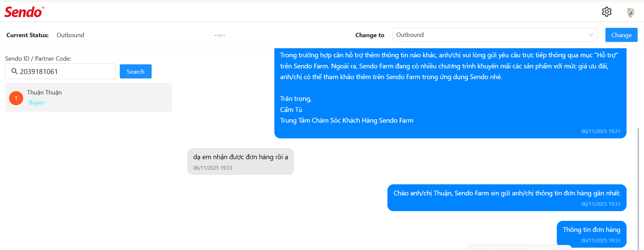644x250 pixels.
Task: Click the Sendo logo
Action: coord(24,12)
